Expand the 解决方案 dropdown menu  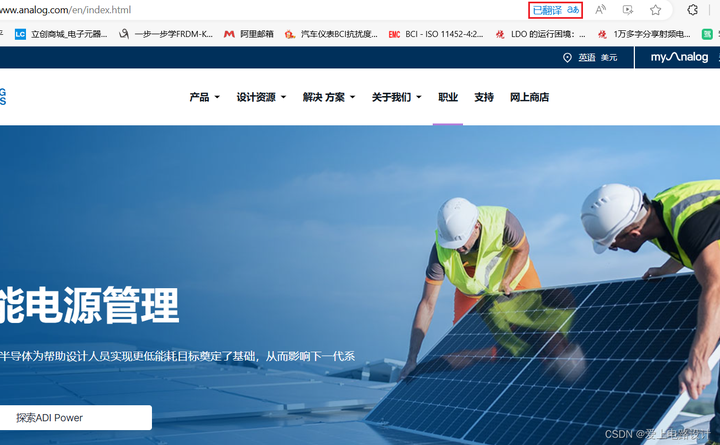[329, 97]
